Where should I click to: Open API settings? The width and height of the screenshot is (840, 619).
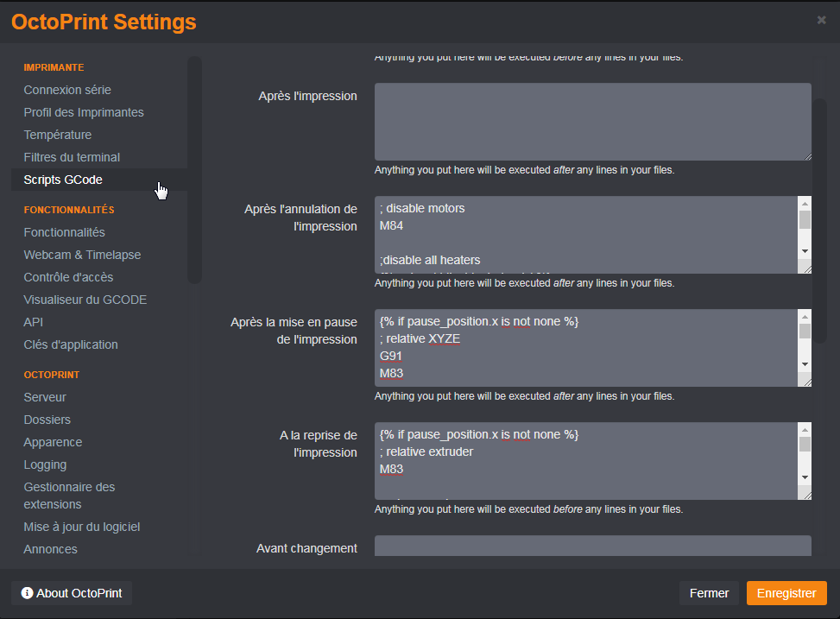(x=33, y=323)
